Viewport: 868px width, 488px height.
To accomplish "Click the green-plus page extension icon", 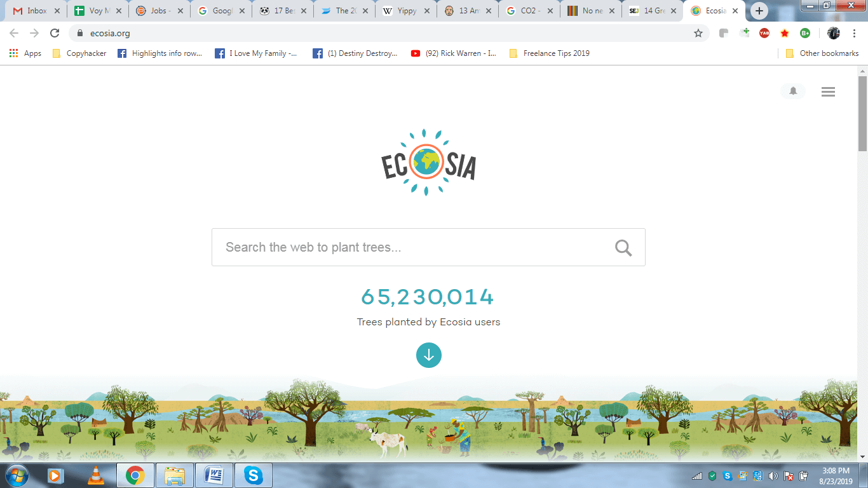I will [744, 33].
